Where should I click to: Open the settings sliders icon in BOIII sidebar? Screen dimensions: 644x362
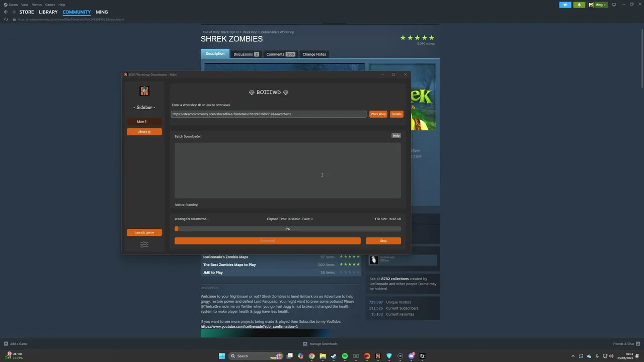[x=144, y=244]
